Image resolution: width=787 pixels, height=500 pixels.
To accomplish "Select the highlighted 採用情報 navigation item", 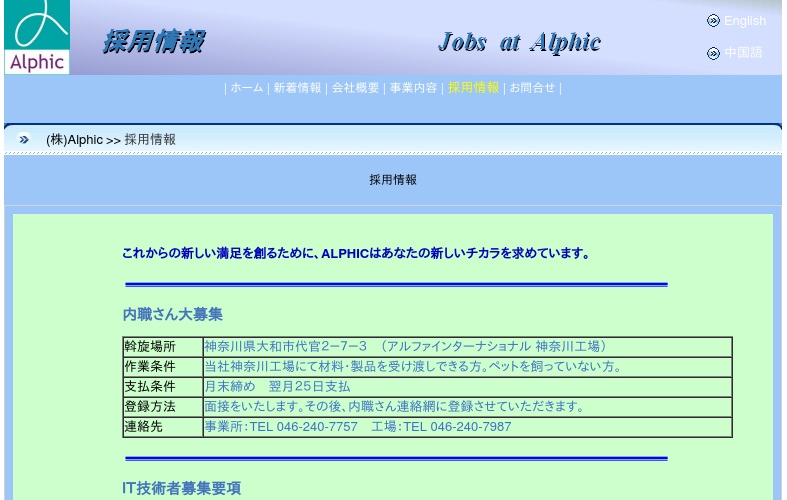I will click(473, 88).
